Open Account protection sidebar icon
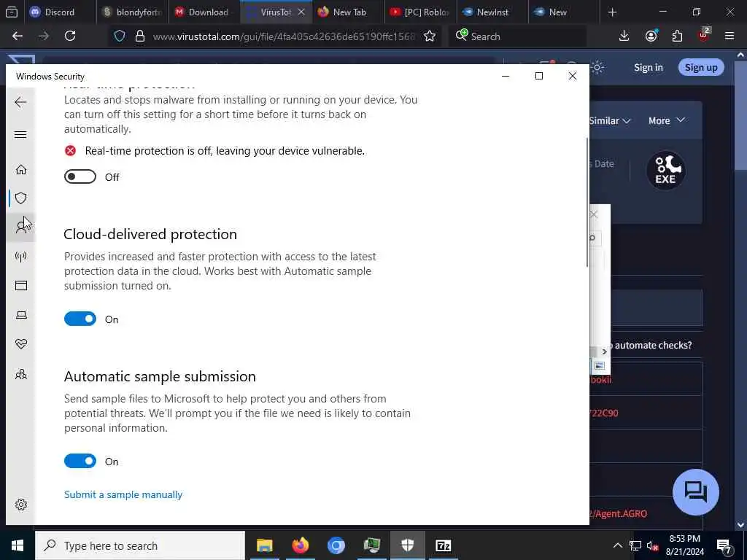This screenshot has height=560, width=747. point(21,227)
